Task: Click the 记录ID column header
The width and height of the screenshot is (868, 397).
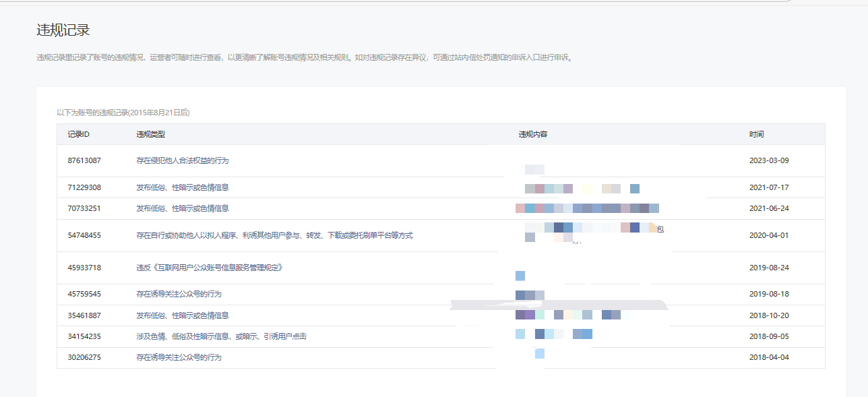Action: click(x=79, y=134)
